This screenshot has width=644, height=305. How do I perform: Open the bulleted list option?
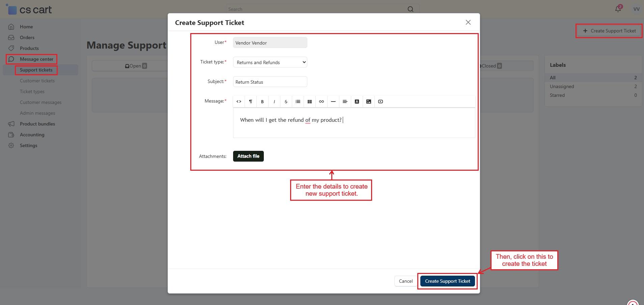(298, 102)
